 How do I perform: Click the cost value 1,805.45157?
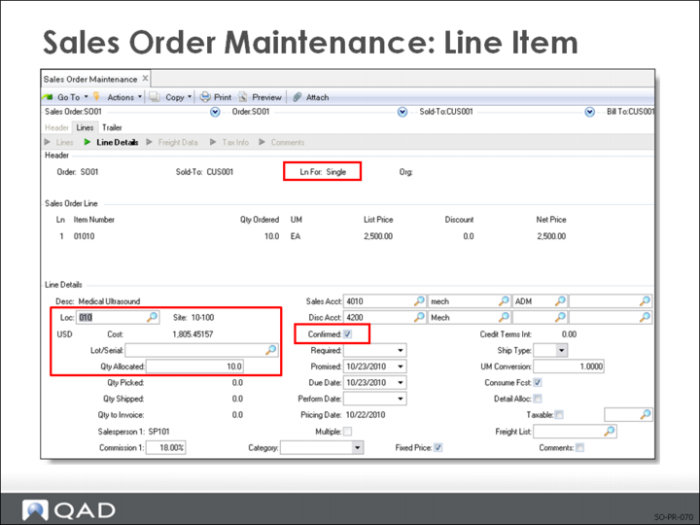pos(193,334)
